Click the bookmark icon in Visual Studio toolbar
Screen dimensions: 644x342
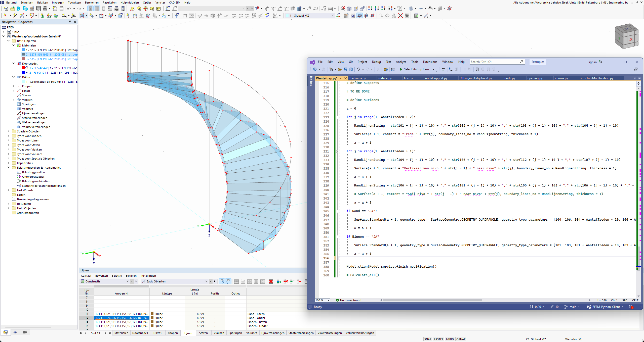[x=477, y=69]
